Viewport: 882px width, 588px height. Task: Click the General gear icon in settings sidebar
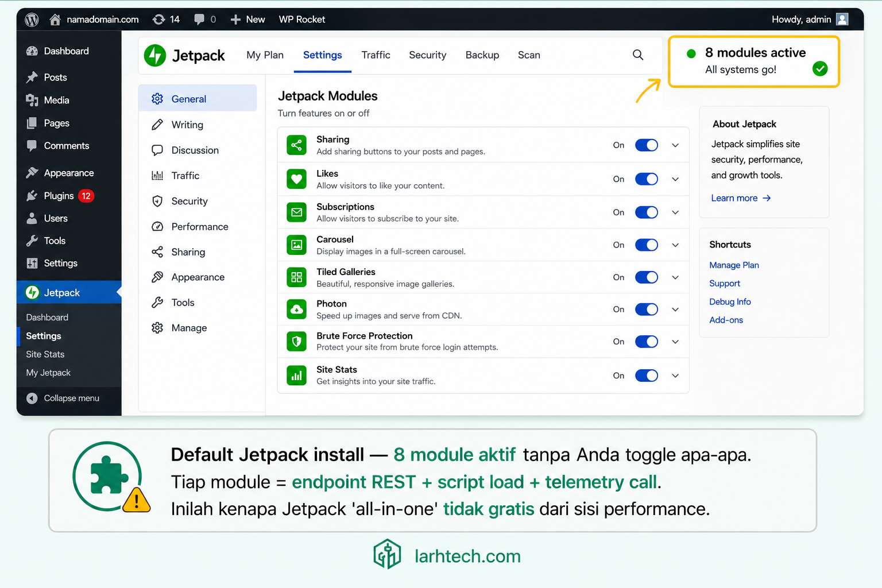point(157,99)
